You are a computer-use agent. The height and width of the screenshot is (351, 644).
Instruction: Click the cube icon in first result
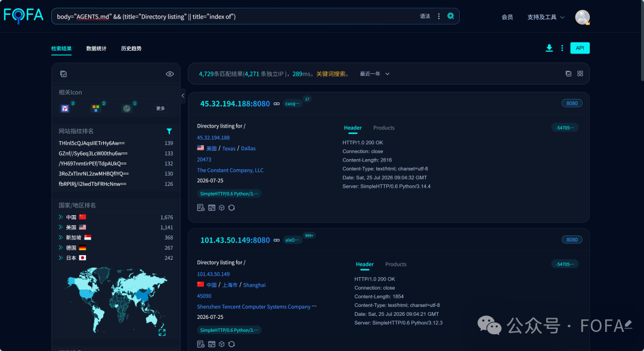tap(221, 208)
